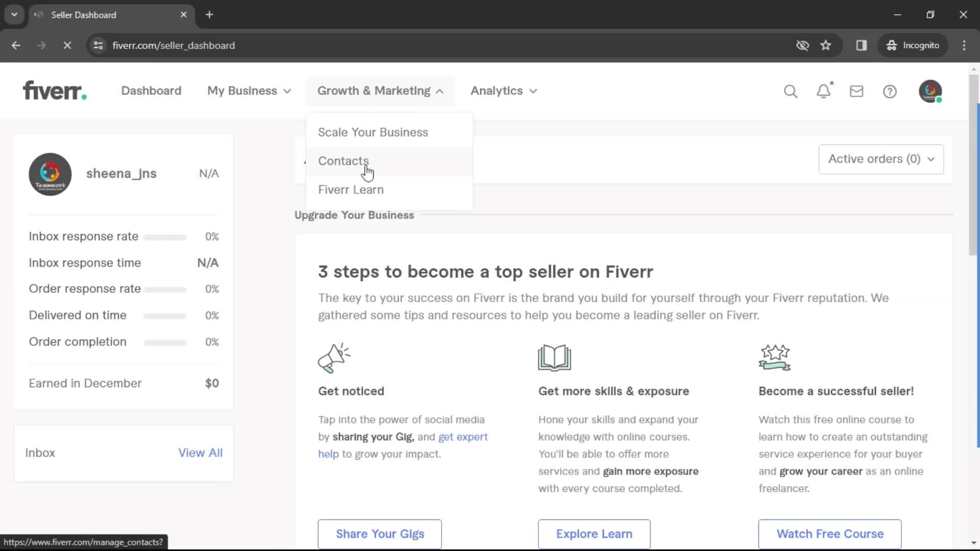Screen dimensions: 980x551
Task: Select the Contacts menu option
Action: 344,160
